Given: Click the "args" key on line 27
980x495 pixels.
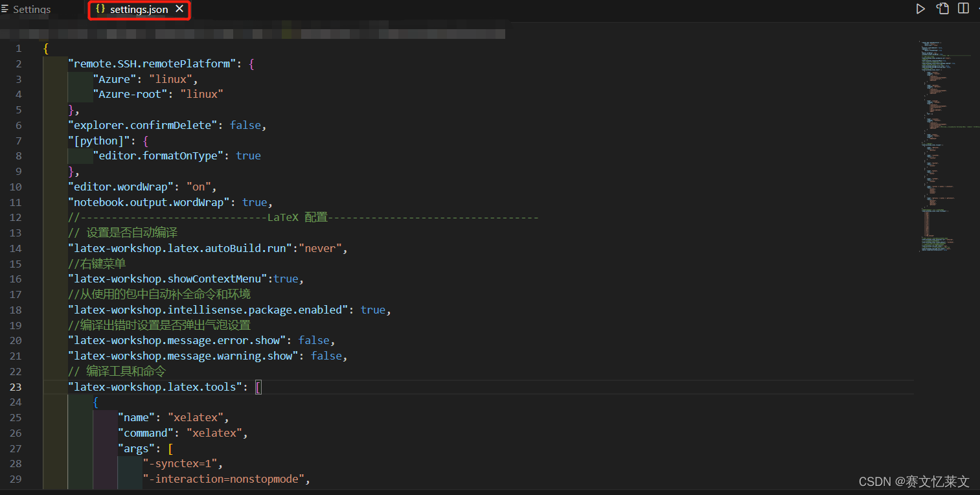Looking at the screenshot, I should coord(137,449).
